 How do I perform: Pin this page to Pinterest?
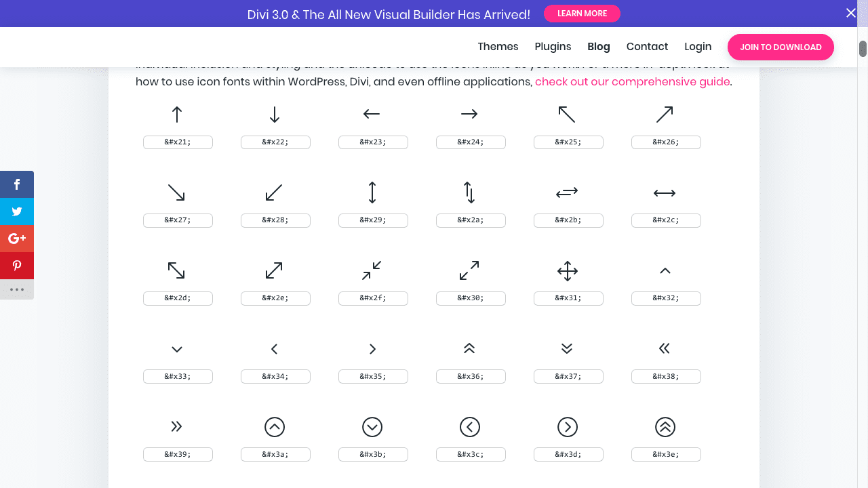[x=17, y=265]
